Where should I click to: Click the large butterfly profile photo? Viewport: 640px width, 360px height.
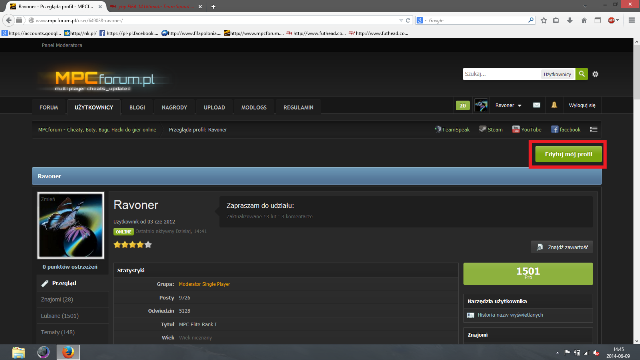[71, 225]
